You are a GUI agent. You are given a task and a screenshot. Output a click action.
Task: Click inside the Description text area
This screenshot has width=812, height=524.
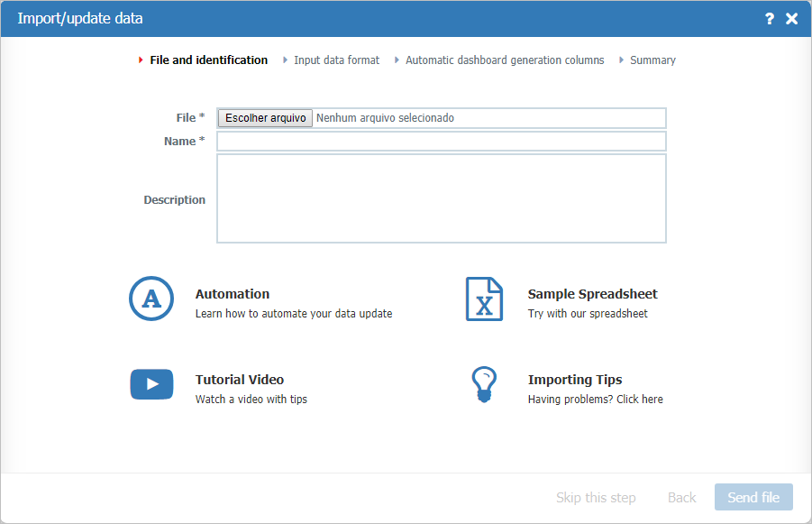click(x=441, y=198)
